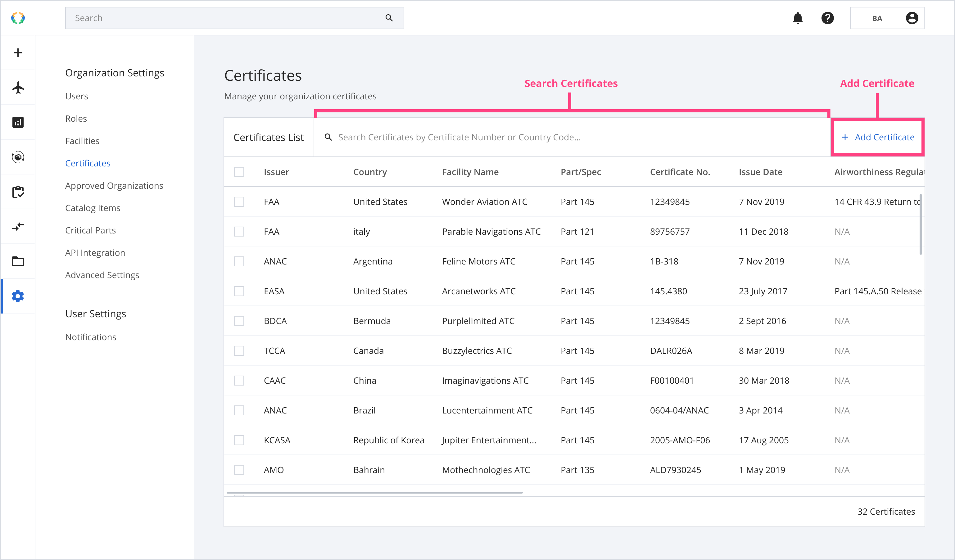955x560 pixels.
Task: Open the transfer arrows icon in the rail
Action: coord(18,227)
